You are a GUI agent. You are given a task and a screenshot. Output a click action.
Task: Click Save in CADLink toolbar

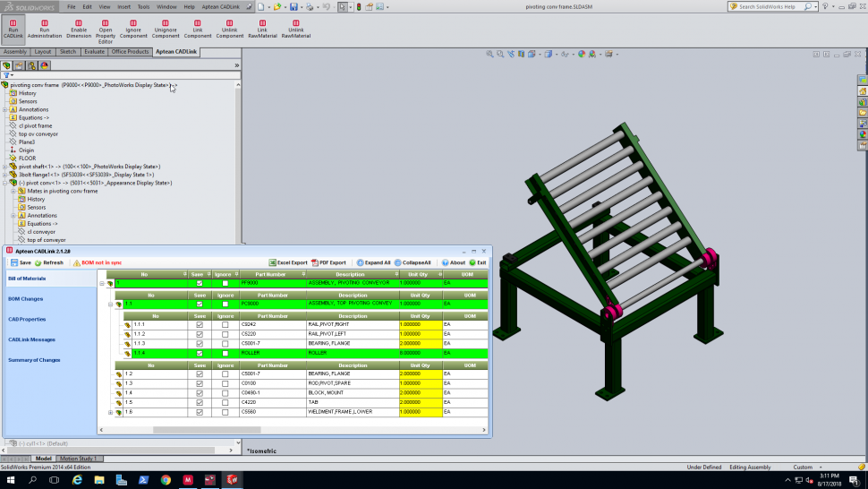tap(21, 262)
